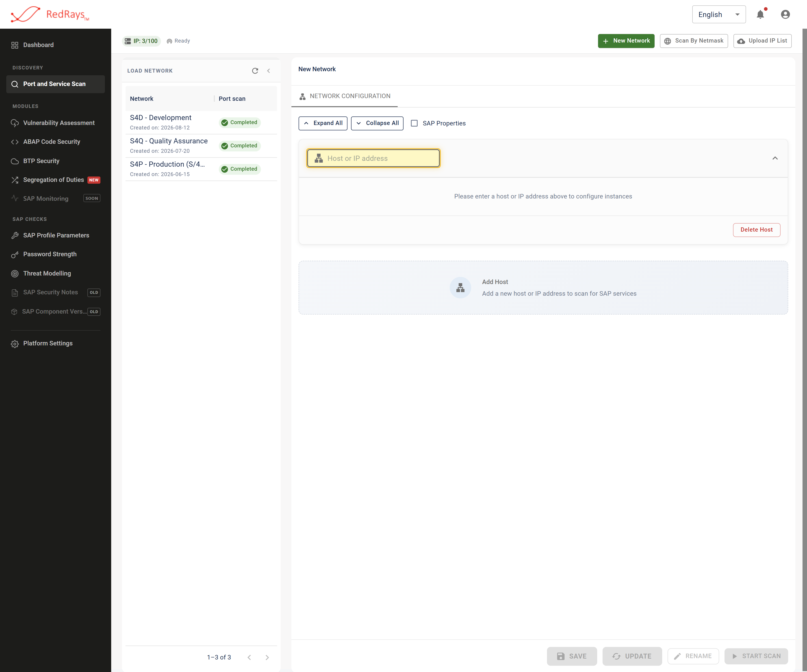Click Scan By Netmask button
The image size is (807, 672).
pos(694,41)
